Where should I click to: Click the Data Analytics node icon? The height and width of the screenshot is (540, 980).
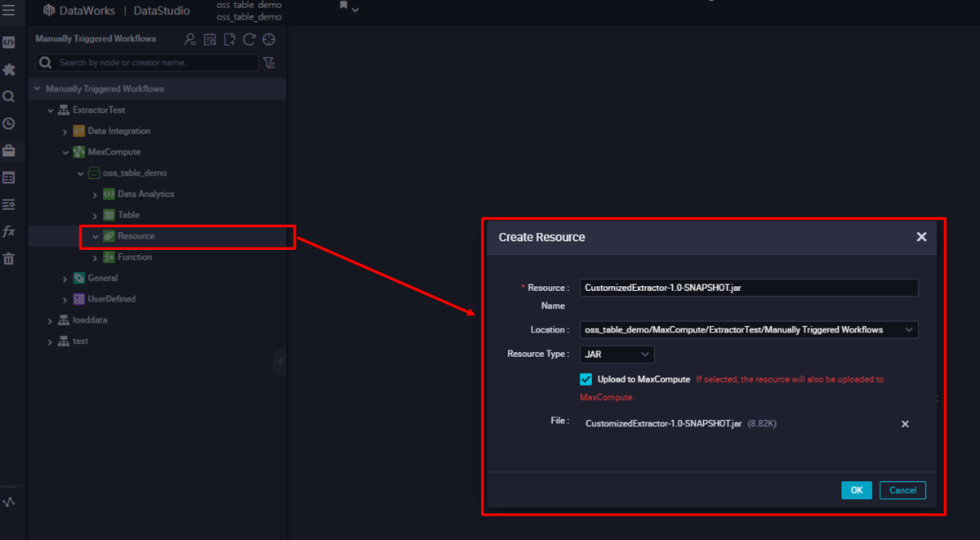109,194
